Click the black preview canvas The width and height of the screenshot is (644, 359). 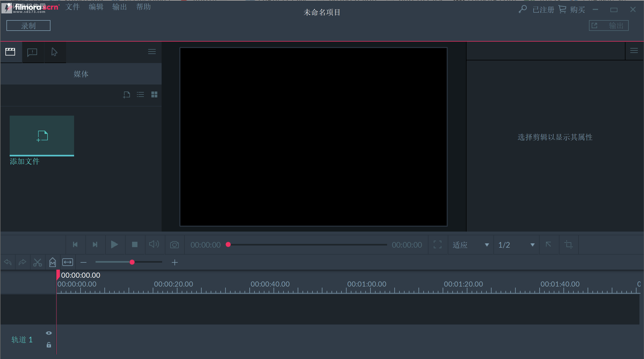coord(314,137)
